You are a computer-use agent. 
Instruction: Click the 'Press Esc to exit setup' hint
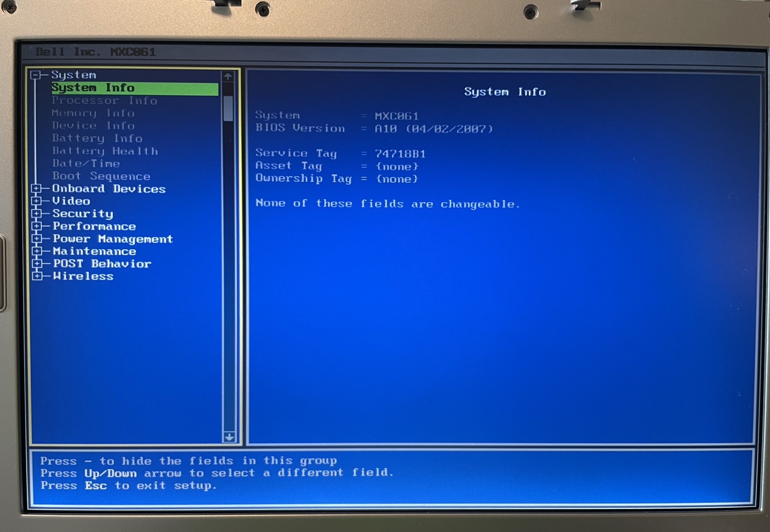[x=128, y=486]
